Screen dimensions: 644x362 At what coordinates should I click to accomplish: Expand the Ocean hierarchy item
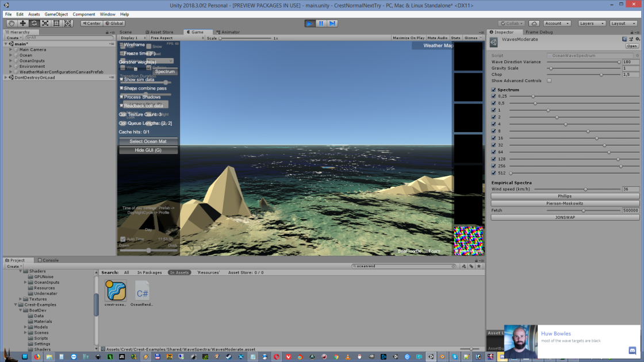click(x=11, y=55)
